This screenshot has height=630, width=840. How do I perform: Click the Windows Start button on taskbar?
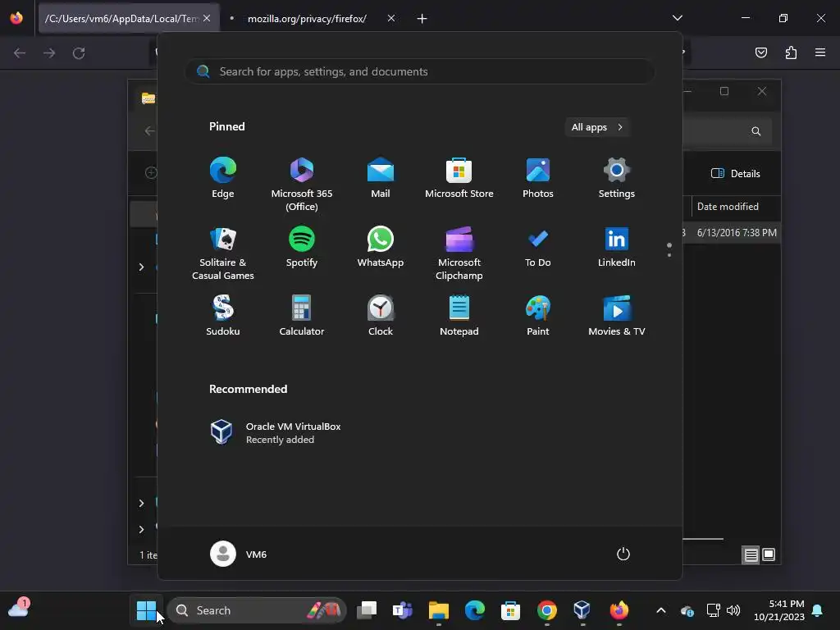(x=146, y=610)
